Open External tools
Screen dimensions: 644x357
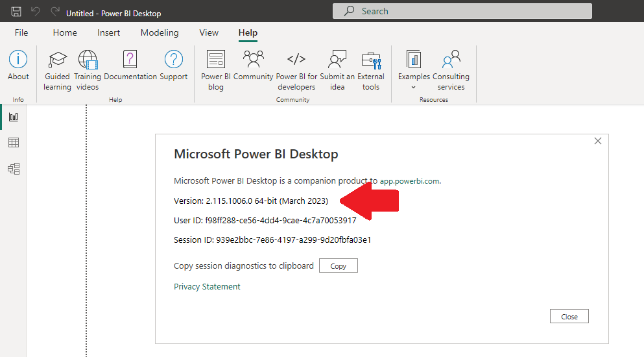tap(371, 70)
